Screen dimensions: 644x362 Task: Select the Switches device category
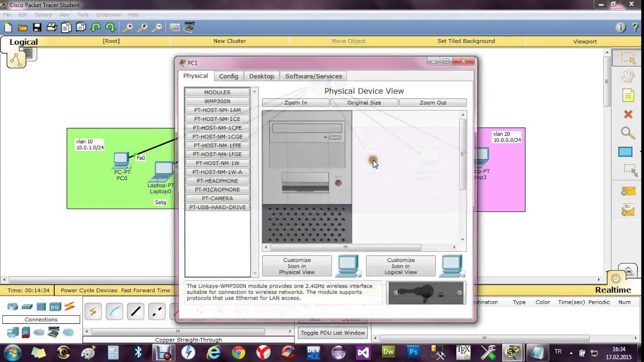click(x=27, y=307)
